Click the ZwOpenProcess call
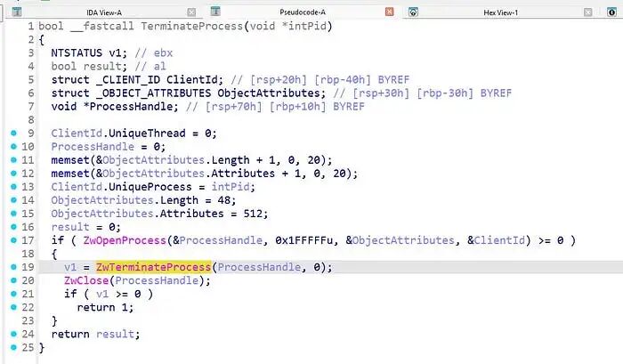Viewport: 623px width, 364px height. [125, 240]
